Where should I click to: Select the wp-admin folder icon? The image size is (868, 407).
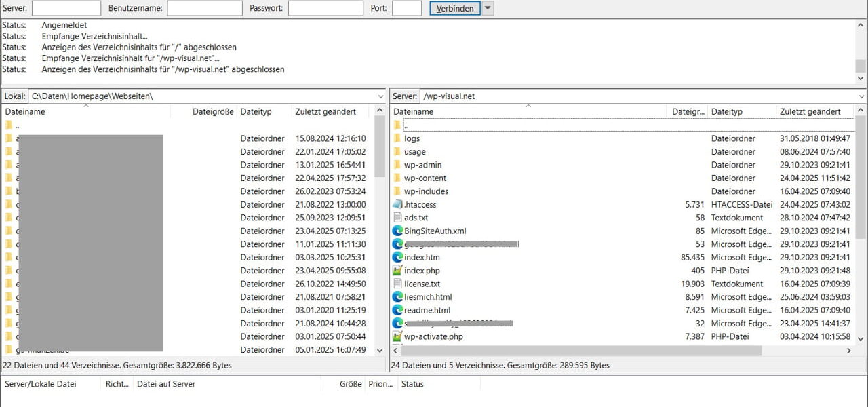click(x=397, y=165)
